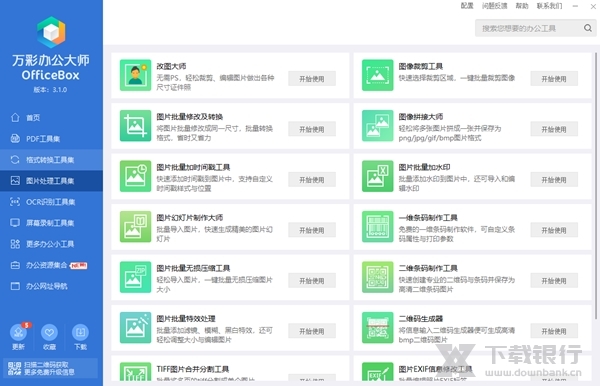Click 开始使用 for 二维码生成器
Viewport: 600px width, 386px height.
coord(554,331)
